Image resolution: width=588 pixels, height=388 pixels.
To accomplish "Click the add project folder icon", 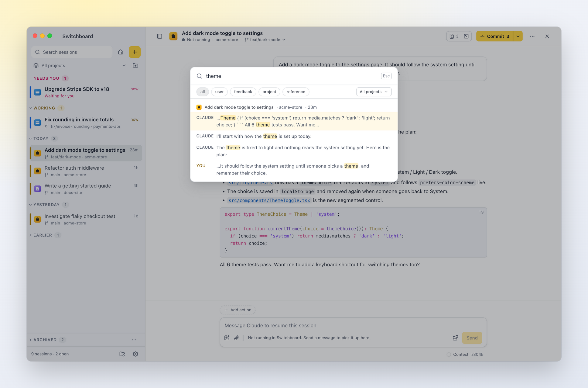I will (x=135, y=65).
